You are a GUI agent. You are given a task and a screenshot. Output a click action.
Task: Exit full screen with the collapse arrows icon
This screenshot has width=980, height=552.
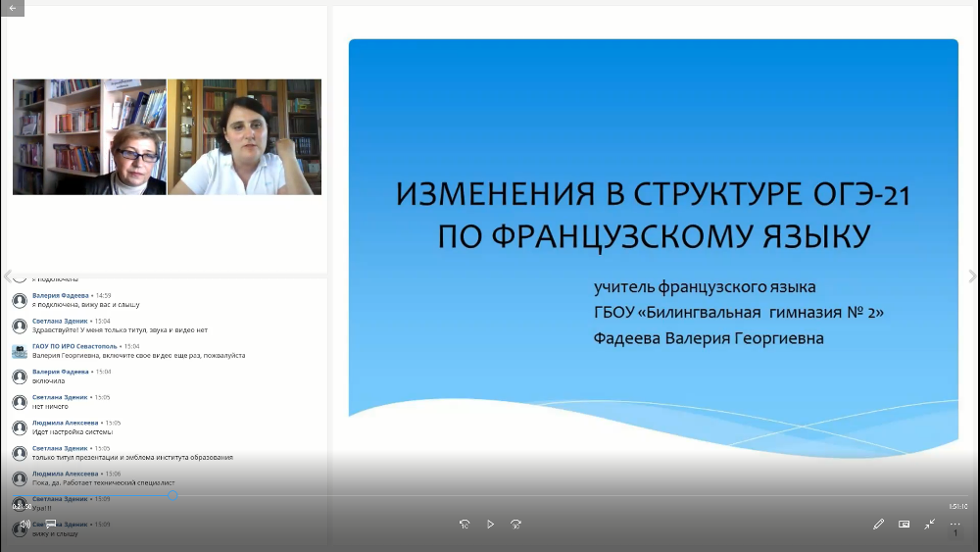point(929,525)
